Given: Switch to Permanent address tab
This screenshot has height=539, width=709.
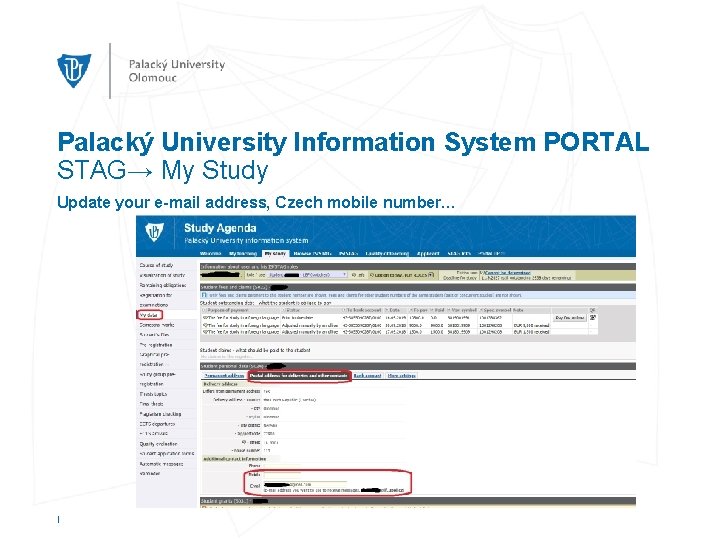Looking at the screenshot, I should tap(224, 375).
